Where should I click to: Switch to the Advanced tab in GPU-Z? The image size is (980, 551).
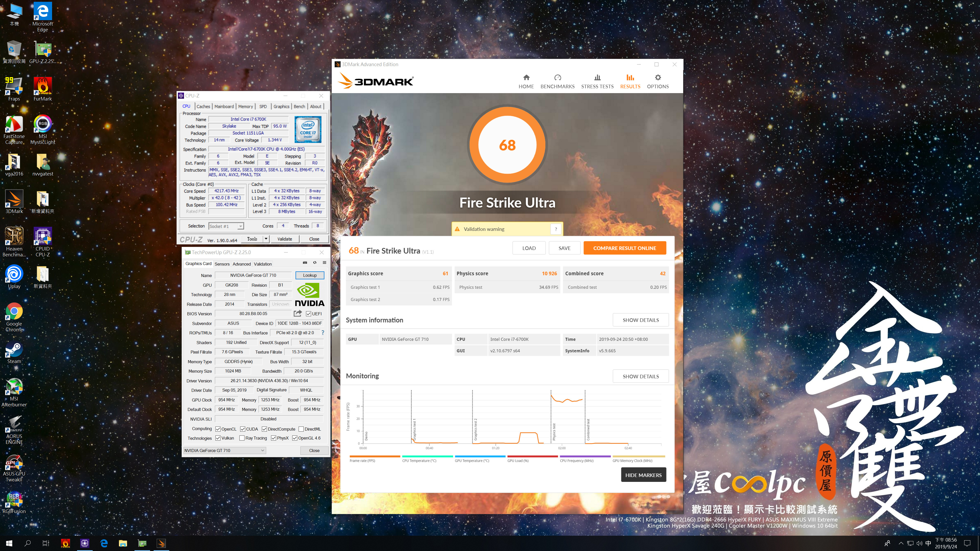(x=242, y=264)
